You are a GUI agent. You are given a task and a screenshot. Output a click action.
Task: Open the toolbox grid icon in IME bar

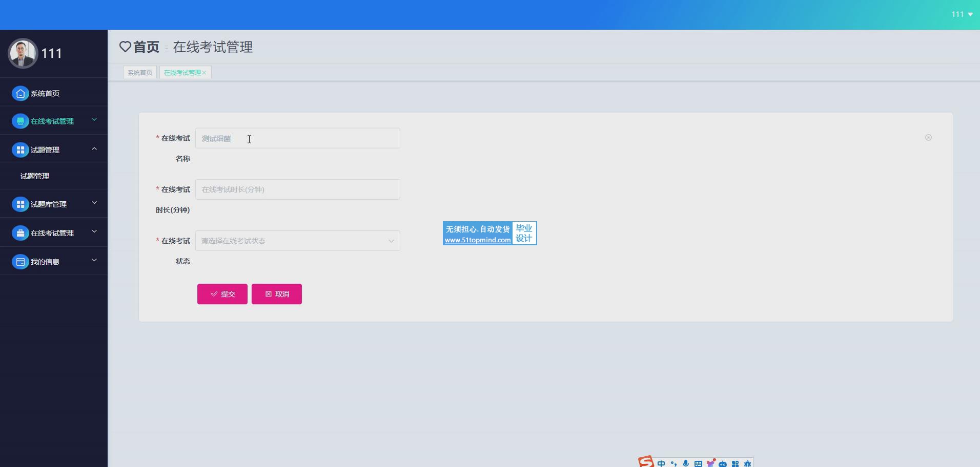(x=735, y=463)
